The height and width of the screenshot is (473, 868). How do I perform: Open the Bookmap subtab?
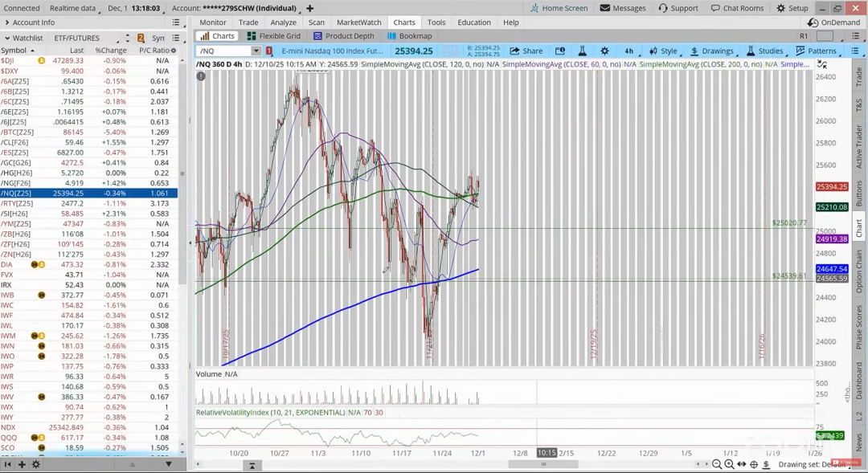coord(410,36)
